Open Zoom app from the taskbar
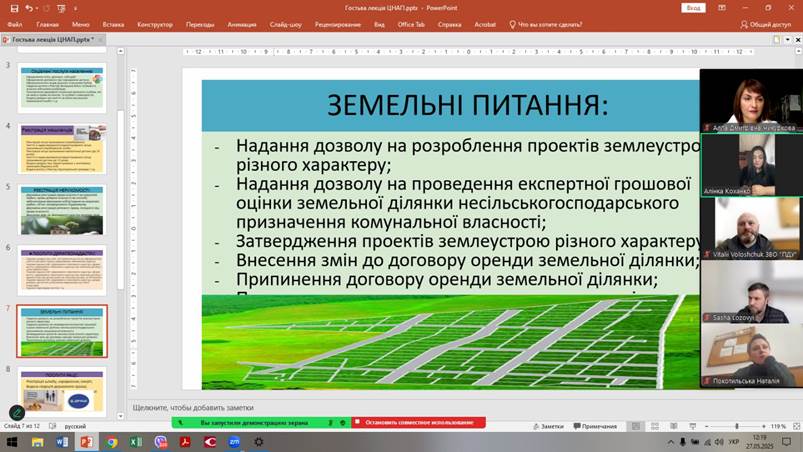The height and width of the screenshot is (452, 803). 234,441
